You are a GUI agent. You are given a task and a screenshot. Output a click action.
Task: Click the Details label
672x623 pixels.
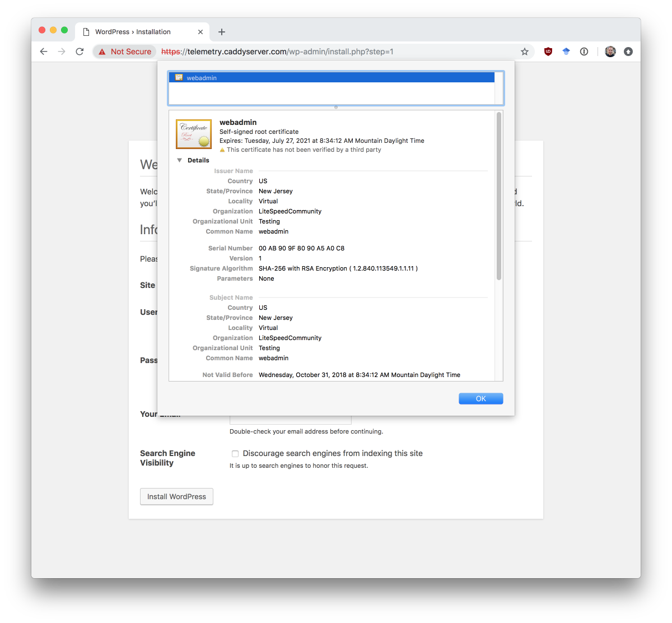pyautogui.click(x=198, y=160)
